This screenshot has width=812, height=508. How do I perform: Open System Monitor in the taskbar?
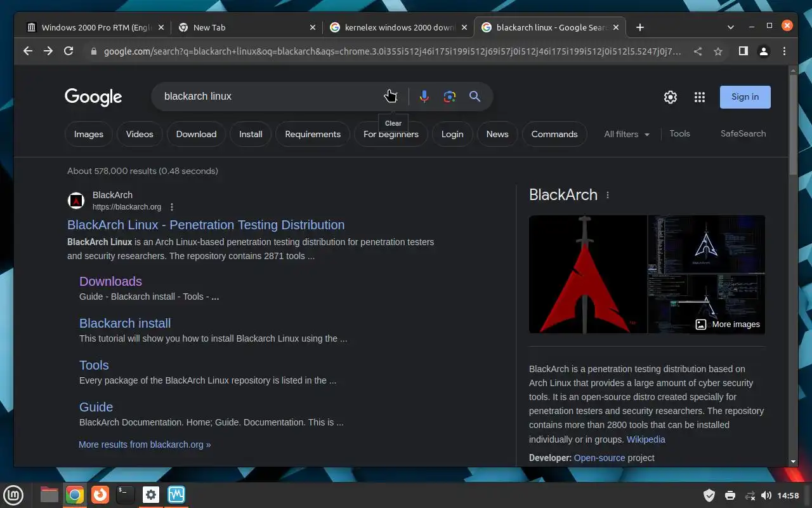176,495
